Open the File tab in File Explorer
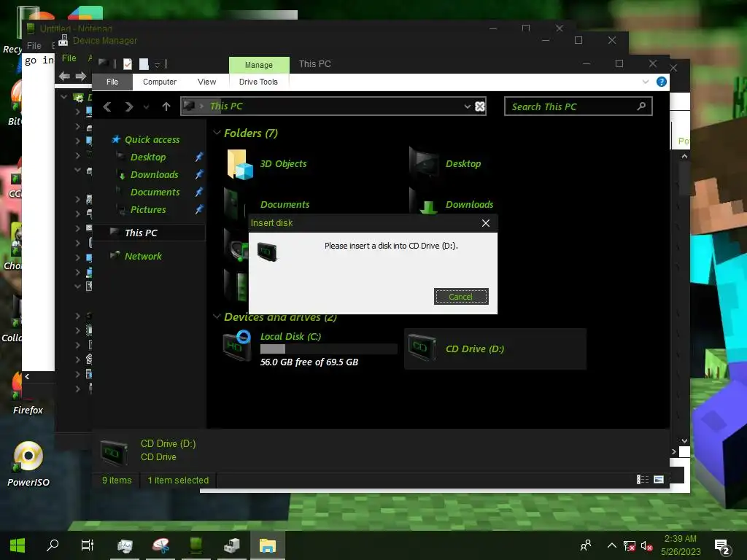The height and width of the screenshot is (560, 747). [x=112, y=82]
